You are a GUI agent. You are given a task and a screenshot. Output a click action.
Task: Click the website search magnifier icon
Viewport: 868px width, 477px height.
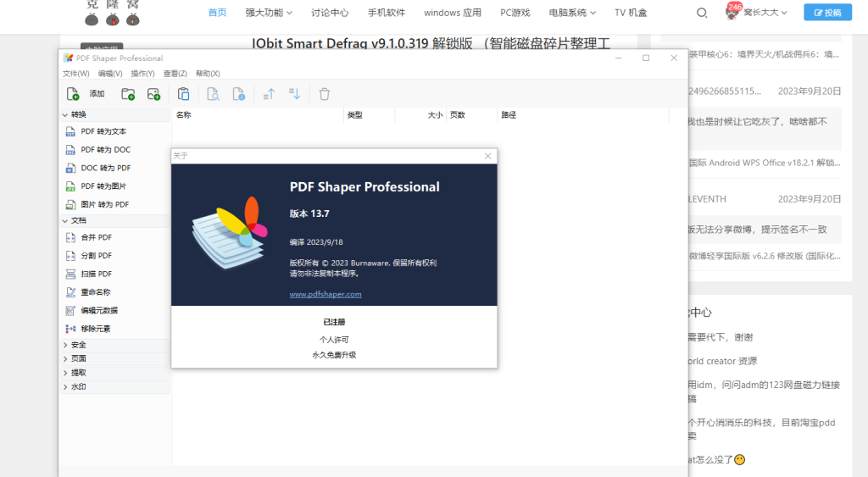pos(701,13)
